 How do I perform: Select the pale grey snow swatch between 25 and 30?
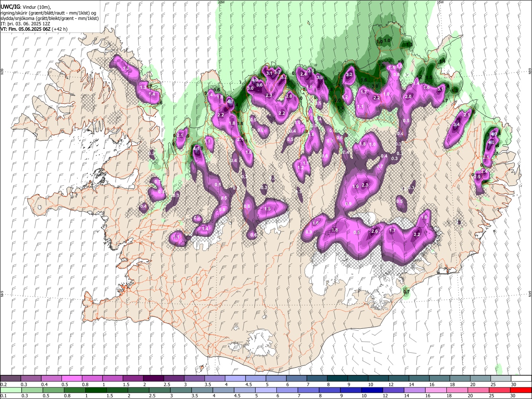click(500, 379)
